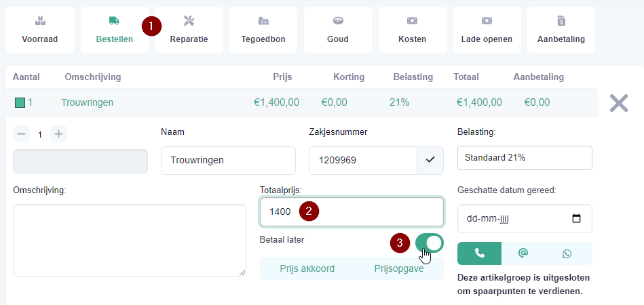Toggle the Betaal later switch
Screen dimensions: 644x305
click(429, 243)
